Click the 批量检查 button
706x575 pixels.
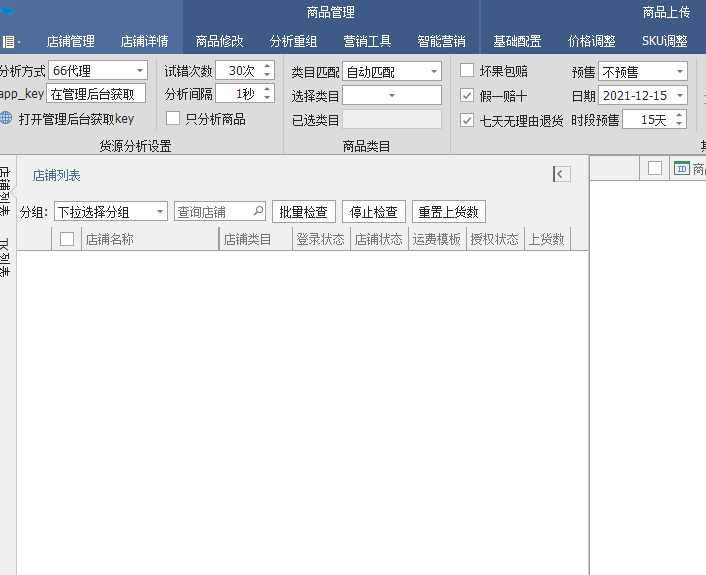pos(304,212)
